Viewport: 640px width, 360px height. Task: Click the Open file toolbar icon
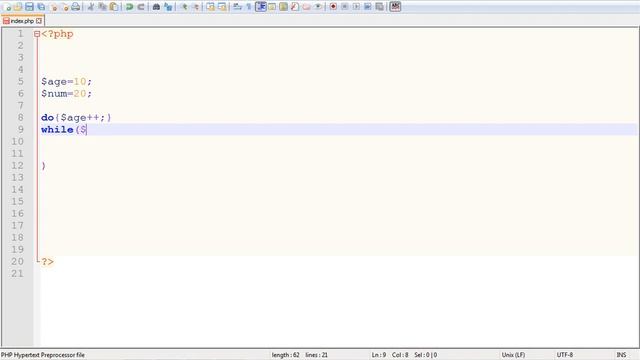click(18, 7)
